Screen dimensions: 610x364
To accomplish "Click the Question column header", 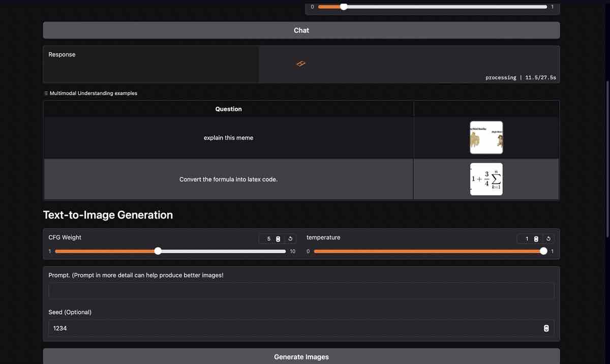I will pos(229,109).
